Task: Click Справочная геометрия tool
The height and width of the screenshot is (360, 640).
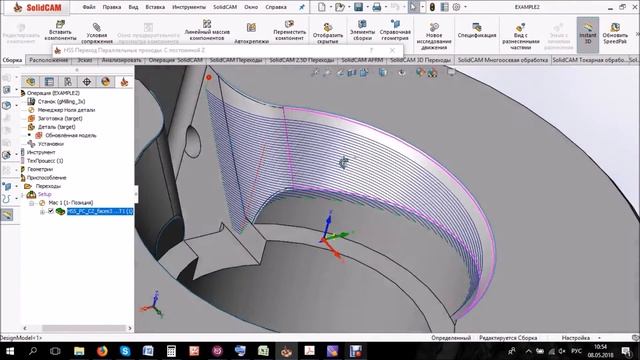Action: pyautogui.click(x=395, y=30)
